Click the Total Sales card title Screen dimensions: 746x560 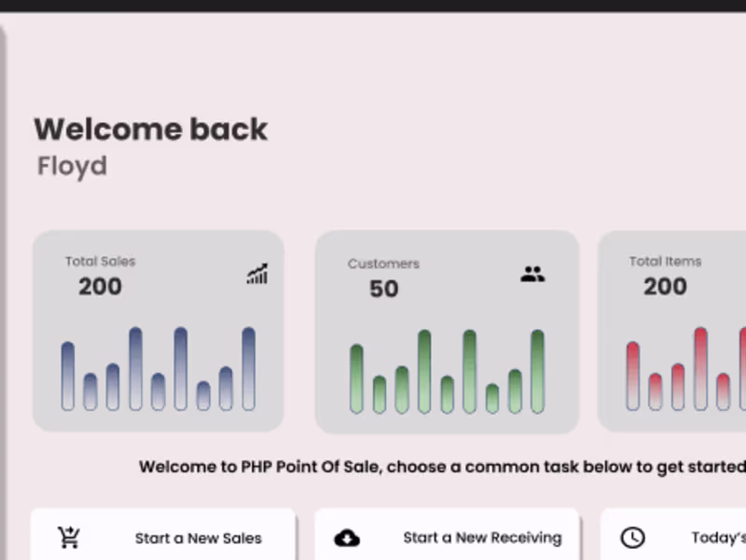(100, 262)
